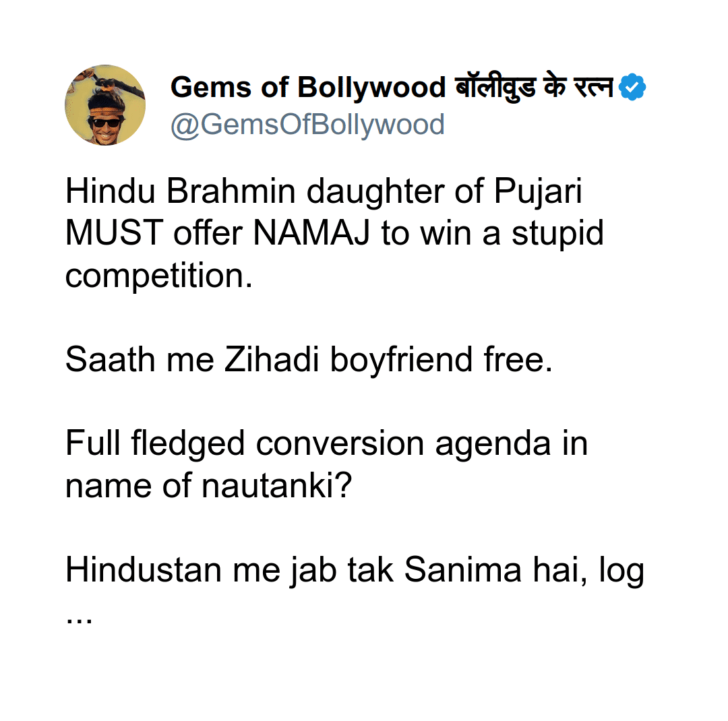
Task: Click the word "Sanima" in the last line
Action: [462, 570]
